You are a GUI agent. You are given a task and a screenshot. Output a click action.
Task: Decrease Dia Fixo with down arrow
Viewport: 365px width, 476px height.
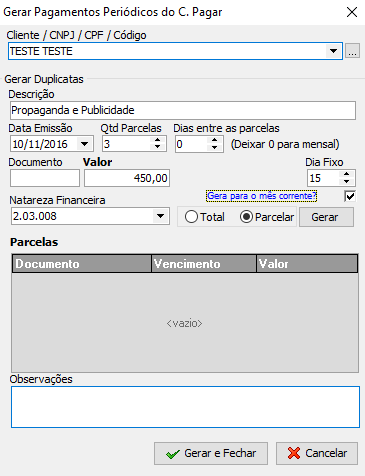[347, 181]
